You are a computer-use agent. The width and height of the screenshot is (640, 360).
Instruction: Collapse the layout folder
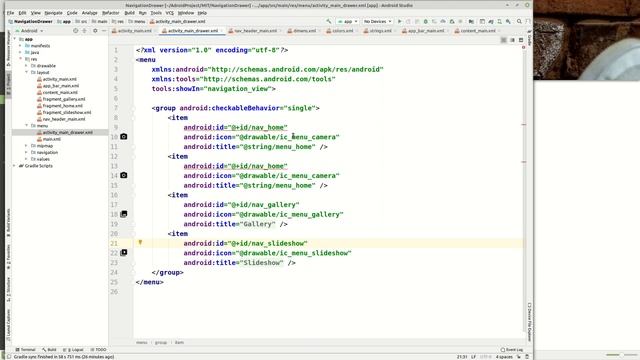coord(27,72)
